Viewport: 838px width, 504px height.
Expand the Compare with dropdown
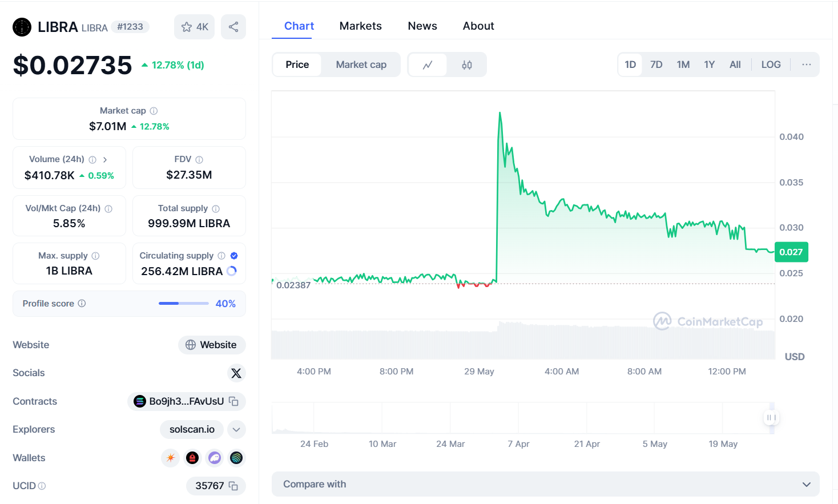806,485
